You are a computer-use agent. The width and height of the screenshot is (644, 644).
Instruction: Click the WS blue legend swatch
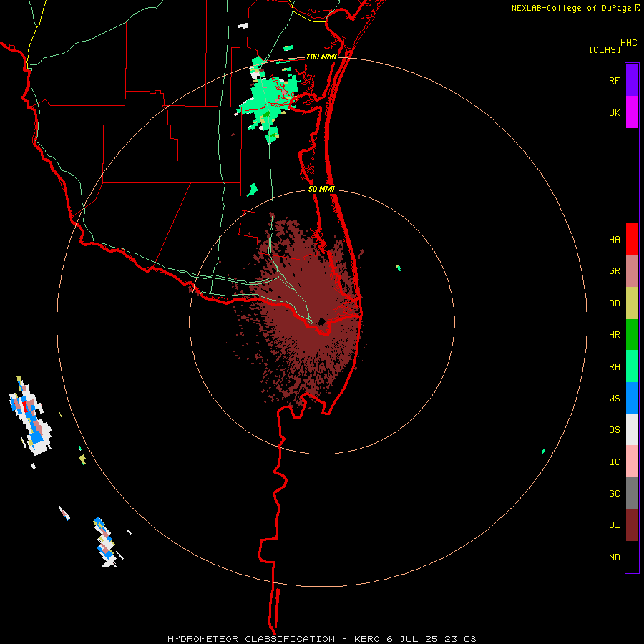click(632, 398)
